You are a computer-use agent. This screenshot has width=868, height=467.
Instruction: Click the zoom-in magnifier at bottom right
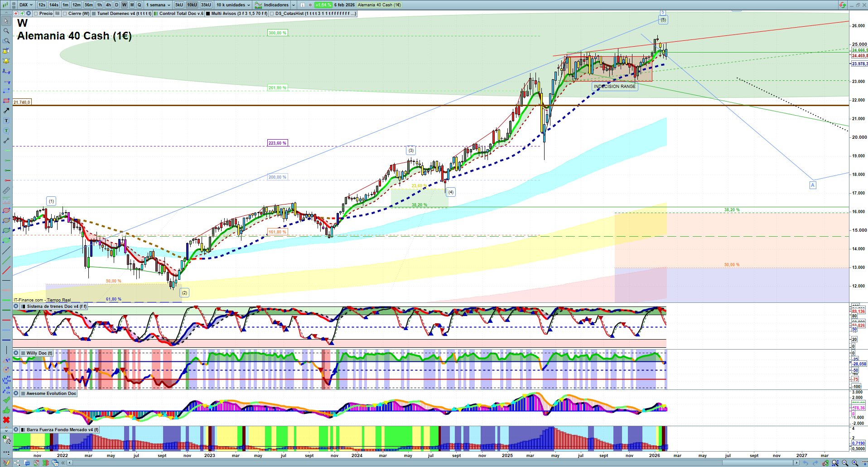coord(855,463)
